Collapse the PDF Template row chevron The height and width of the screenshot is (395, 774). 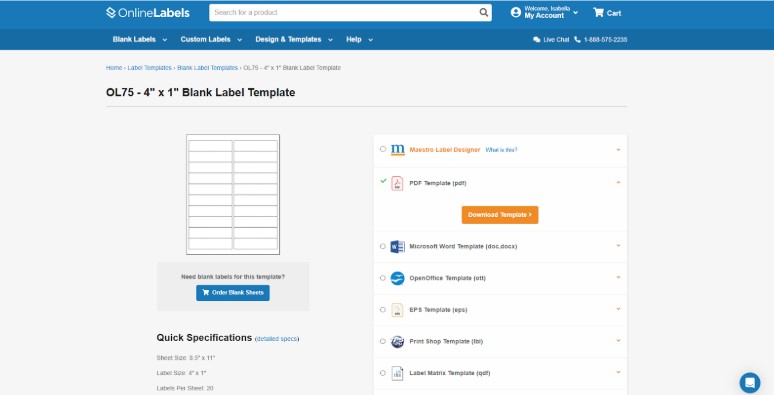click(x=618, y=182)
